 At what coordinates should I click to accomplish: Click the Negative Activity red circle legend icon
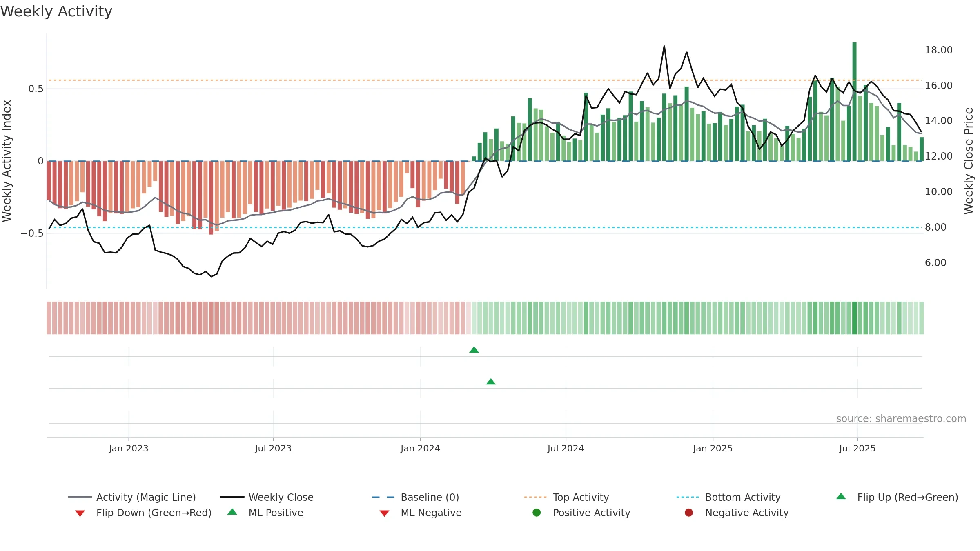pyautogui.click(x=689, y=513)
